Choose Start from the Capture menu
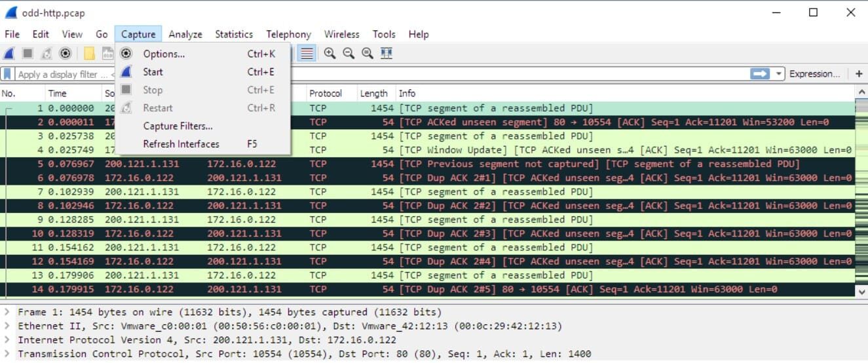 pos(203,72)
